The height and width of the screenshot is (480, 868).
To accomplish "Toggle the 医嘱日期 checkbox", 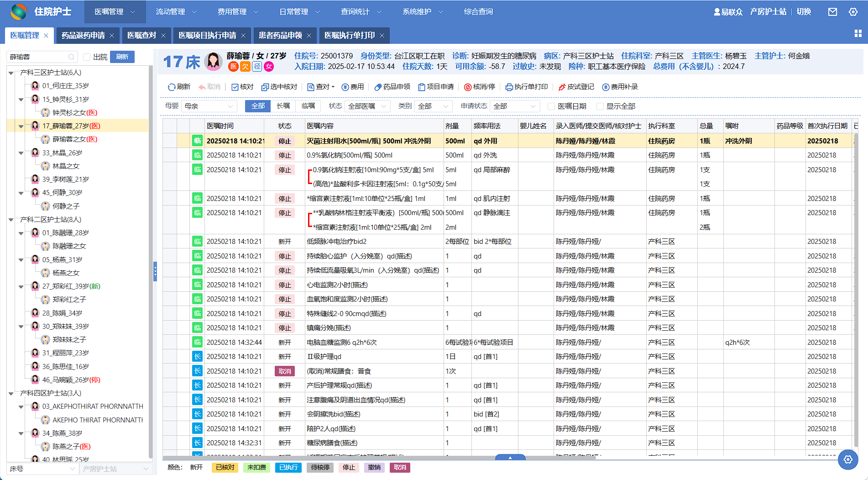I will pyautogui.click(x=551, y=106).
